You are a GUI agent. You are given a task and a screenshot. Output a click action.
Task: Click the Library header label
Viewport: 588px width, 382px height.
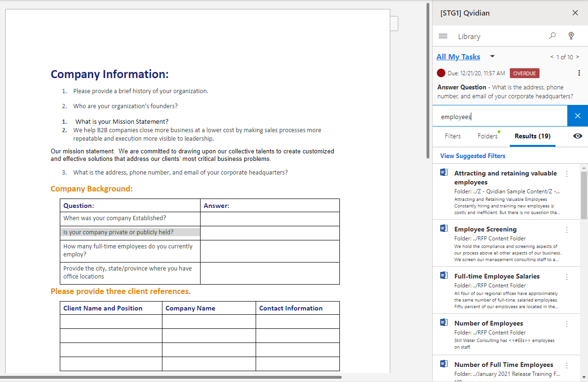469,36
